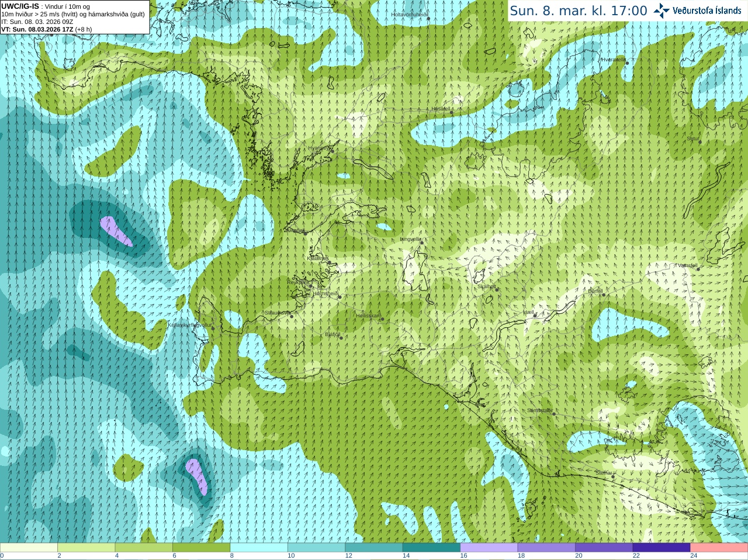
Task: Click the 20–22 m/s violet legend swatch
Action: coord(604,548)
